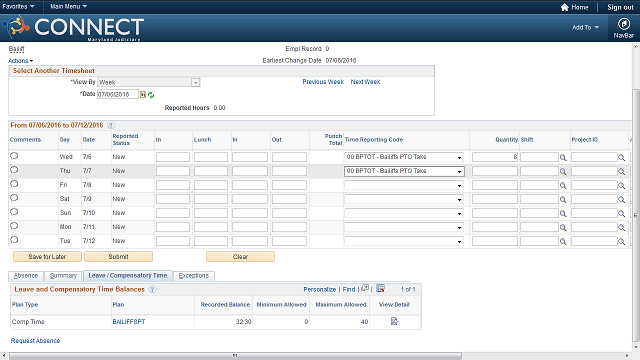Click Shift lookup magnifier on Thu row
Viewport: 640px width, 360px height.
tap(563, 171)
